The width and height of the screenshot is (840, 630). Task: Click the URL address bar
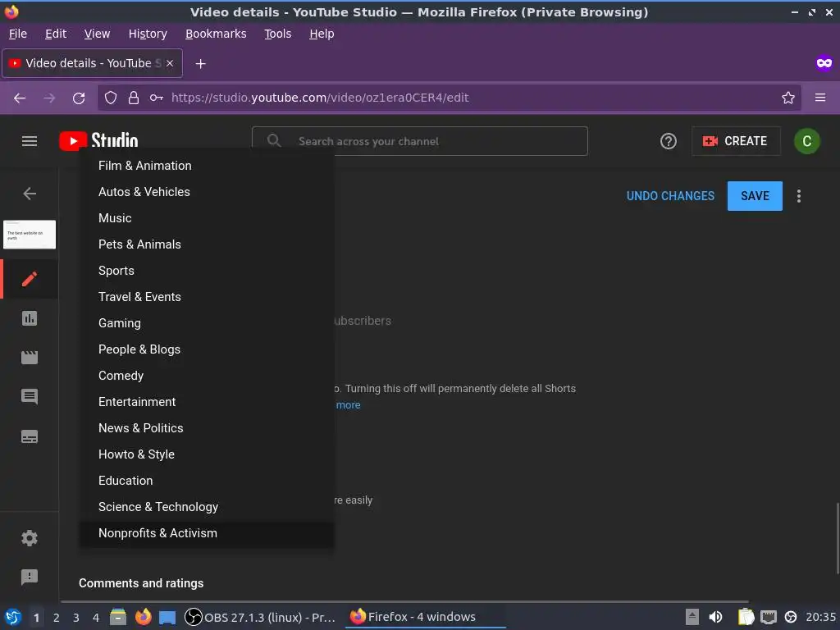coord(449,98)
